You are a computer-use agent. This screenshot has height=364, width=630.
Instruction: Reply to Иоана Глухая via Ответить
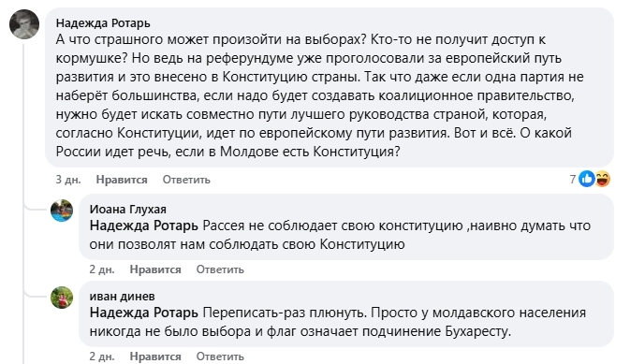coord(220,269)
